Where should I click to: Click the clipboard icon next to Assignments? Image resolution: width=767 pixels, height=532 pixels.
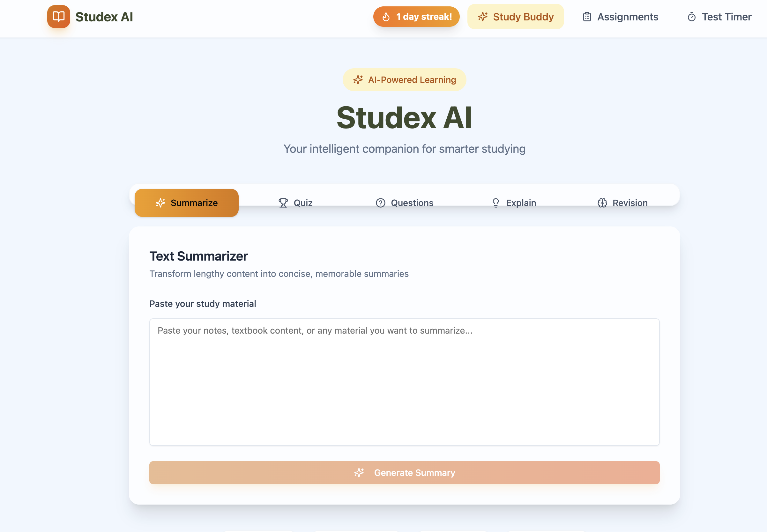pyautogui.click(x=587, y=16)
